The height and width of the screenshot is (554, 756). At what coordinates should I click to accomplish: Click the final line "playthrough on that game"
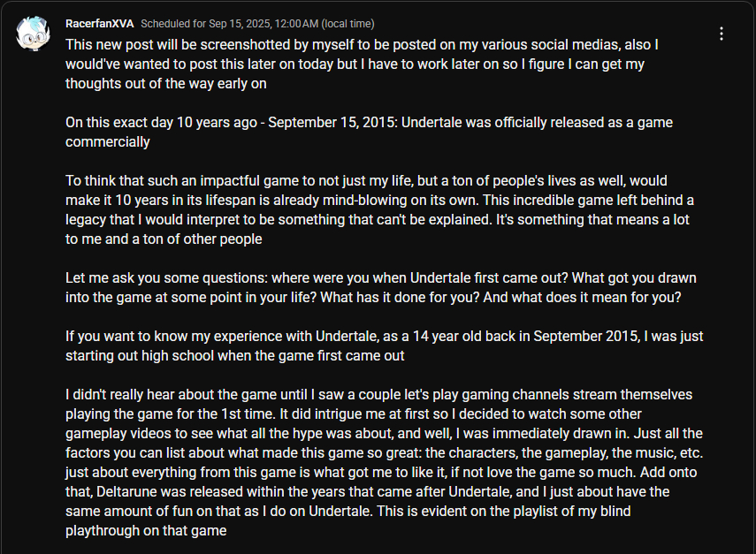pos(146,530)
